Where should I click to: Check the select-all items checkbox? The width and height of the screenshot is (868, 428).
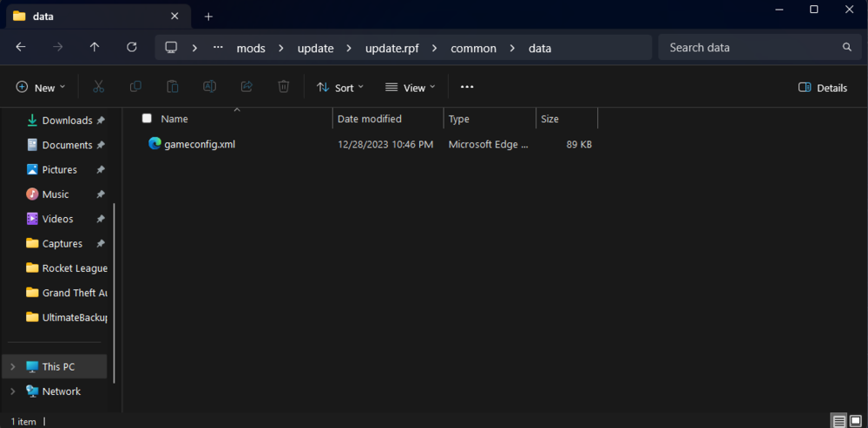[x=147, y=118]
